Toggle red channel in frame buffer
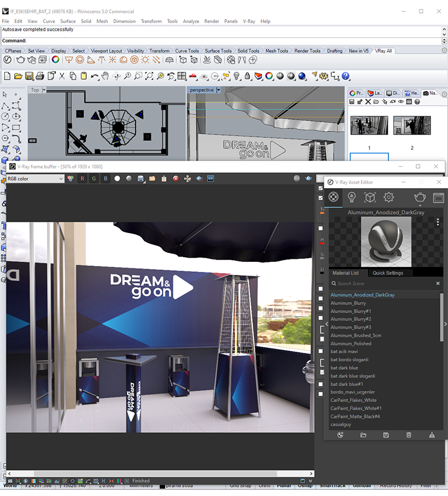The image size is (448, 496). [x=82, y=179]
